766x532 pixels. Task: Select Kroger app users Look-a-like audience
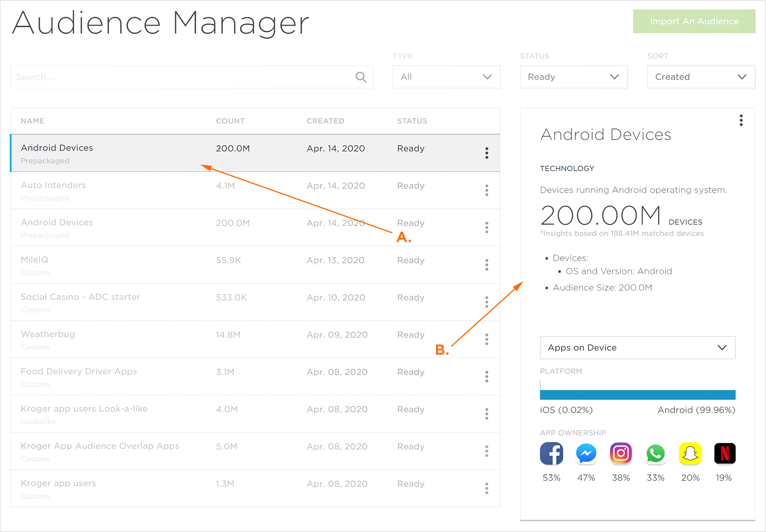click(255, 414)
